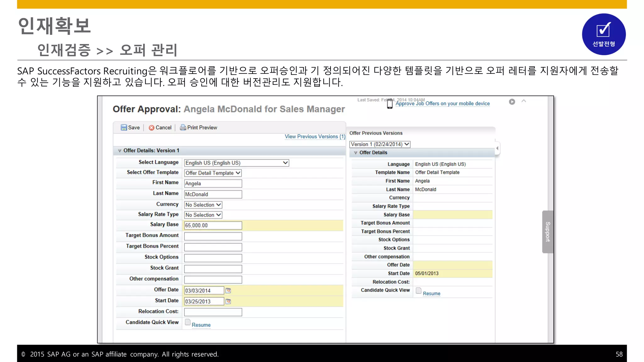Tick the Resume checkbox in Offer Previous Versions
Image resolution: width=644 pixels, height=362 pixels.
(x=419, y=291)
